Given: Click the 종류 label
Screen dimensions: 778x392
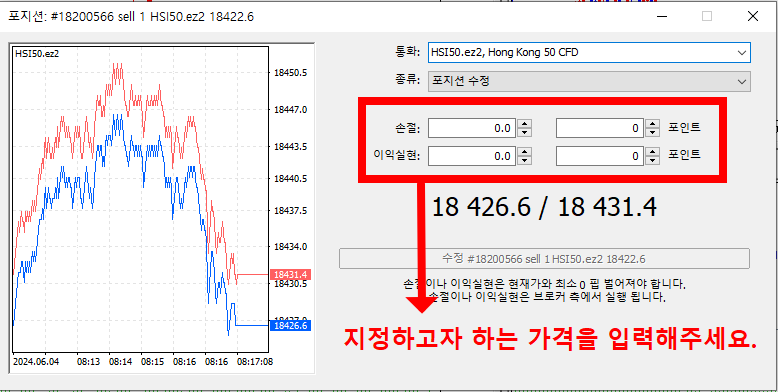Looking at the screenshot, I should click(407, 80).
